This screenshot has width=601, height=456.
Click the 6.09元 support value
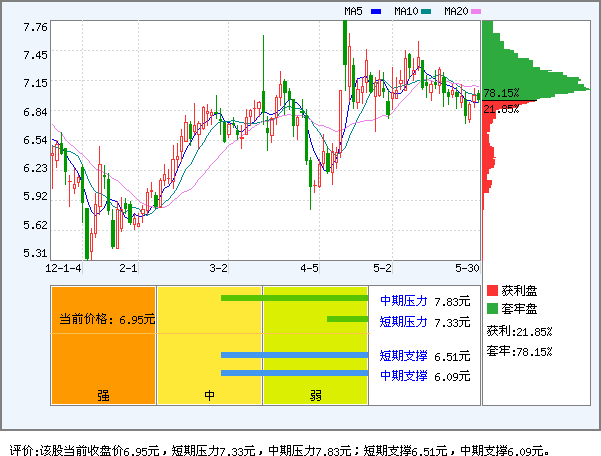pos(452,377)
